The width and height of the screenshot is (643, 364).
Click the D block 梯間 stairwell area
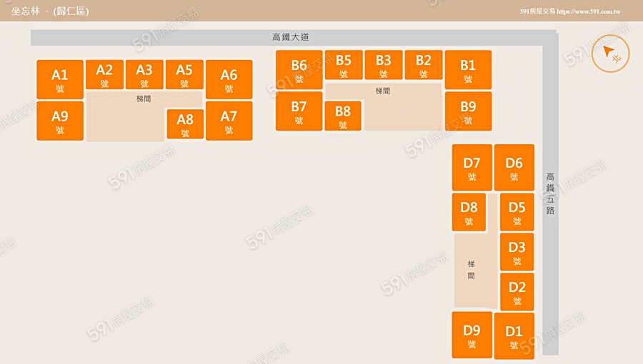tap(472, 270)
